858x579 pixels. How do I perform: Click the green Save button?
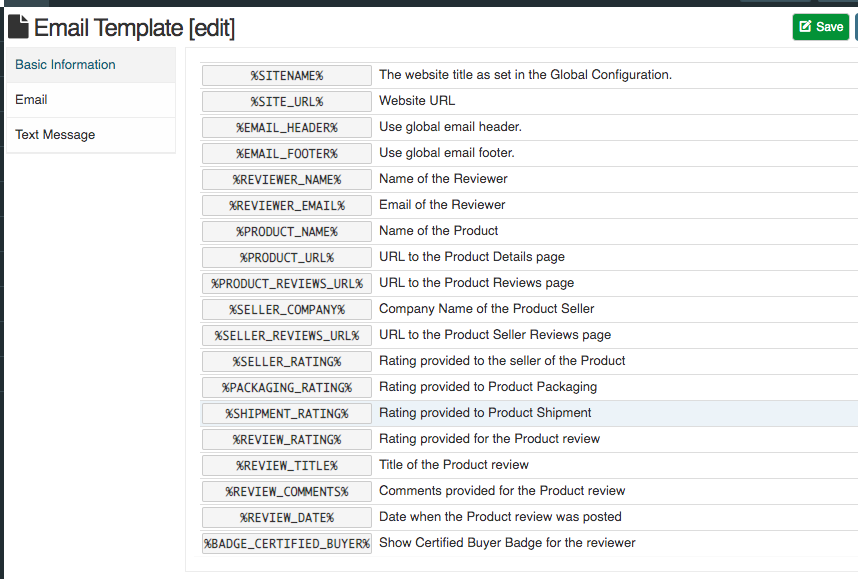(820, 27)
